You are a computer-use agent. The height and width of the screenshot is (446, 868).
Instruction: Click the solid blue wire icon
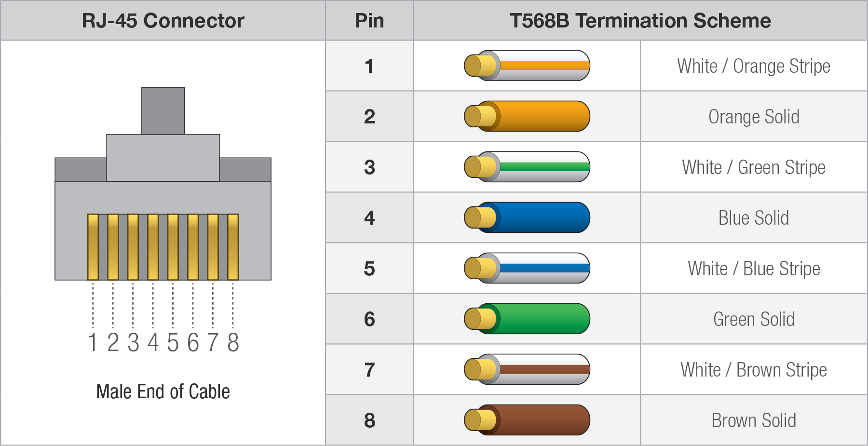pyautogui.click(x=527, y=217)
